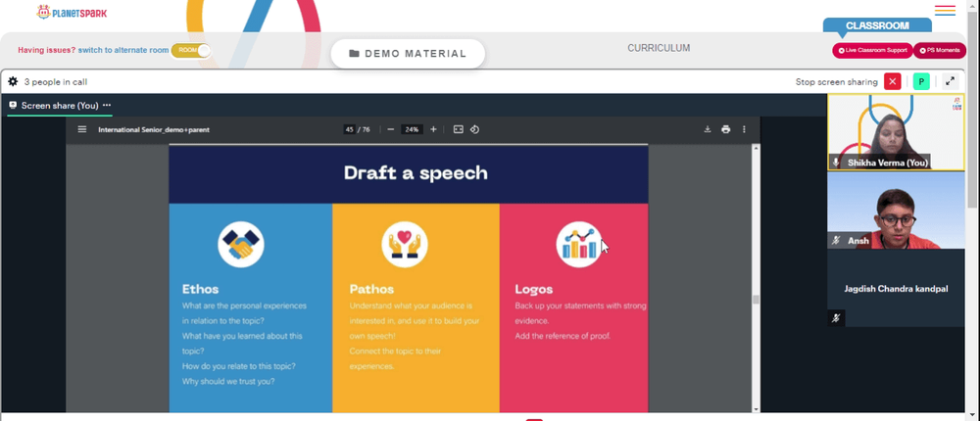
Task: Toggle the alternate ROOM switch
Action: coord(191,51)
